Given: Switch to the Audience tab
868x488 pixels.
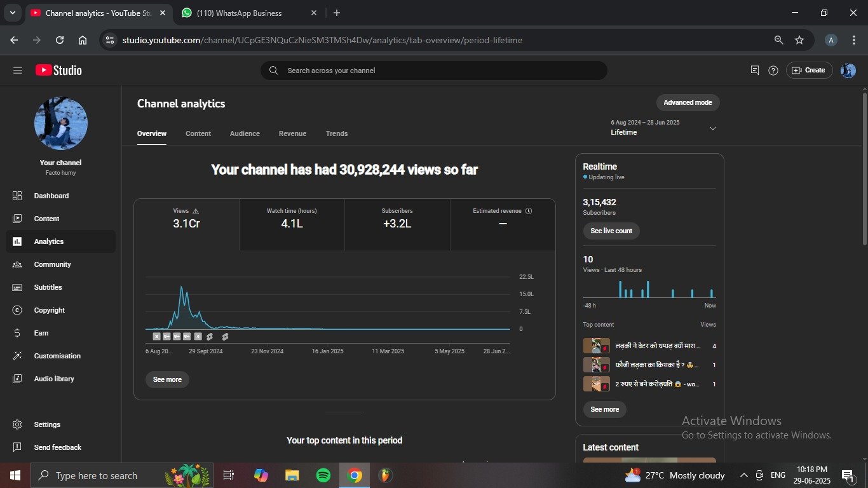Looking at the screenshot, I should tap(245, 133).
